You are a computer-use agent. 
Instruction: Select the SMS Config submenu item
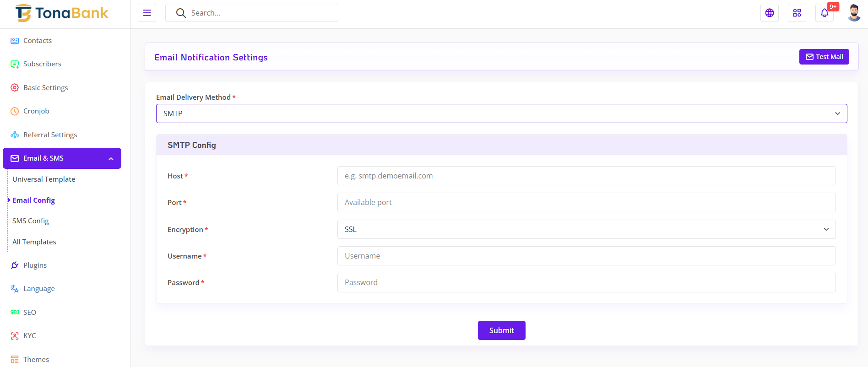click(x=31, y=221)
